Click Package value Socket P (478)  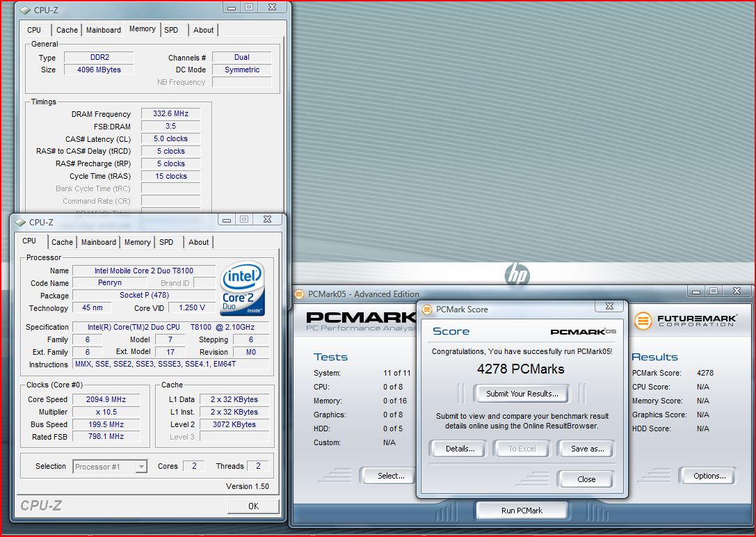[144, 296]
